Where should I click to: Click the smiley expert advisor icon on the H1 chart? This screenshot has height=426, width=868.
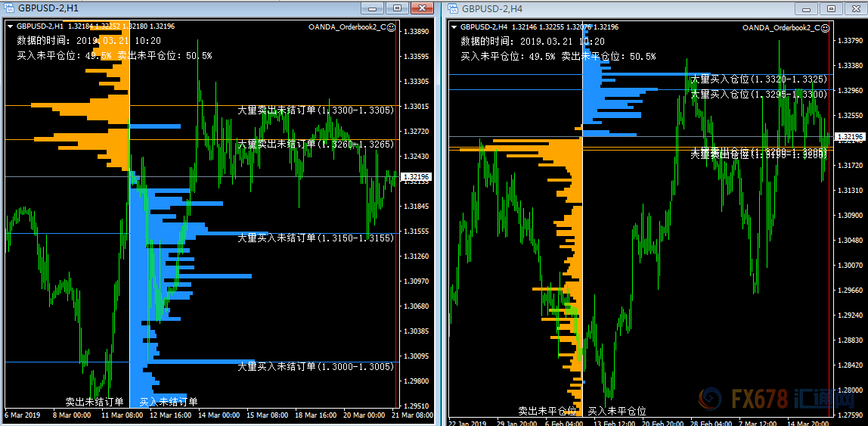[392, 26]
